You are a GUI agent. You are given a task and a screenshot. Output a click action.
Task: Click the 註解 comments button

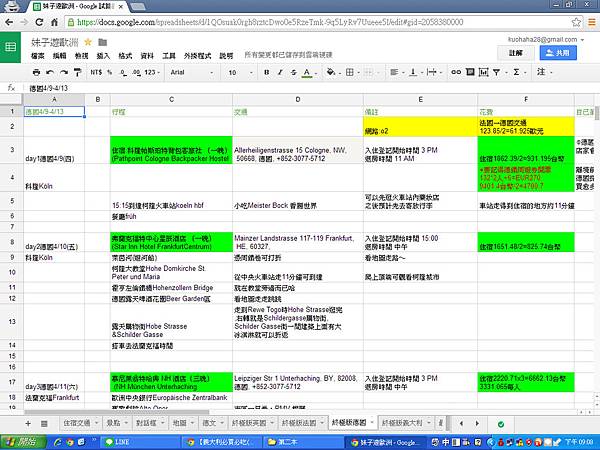tap(516, 53)
